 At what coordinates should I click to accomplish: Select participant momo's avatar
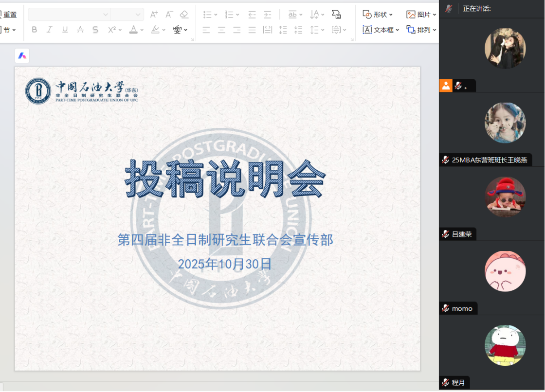click(505, 271)
